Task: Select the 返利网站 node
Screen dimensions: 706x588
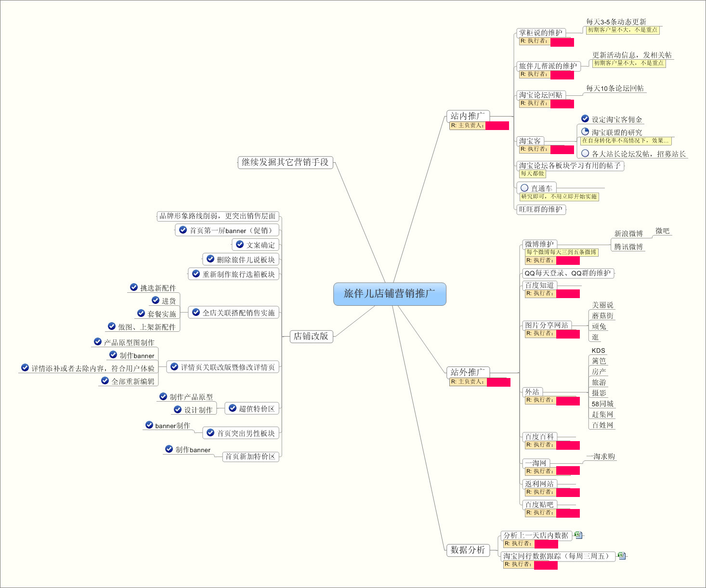Action: pos(539,483)
